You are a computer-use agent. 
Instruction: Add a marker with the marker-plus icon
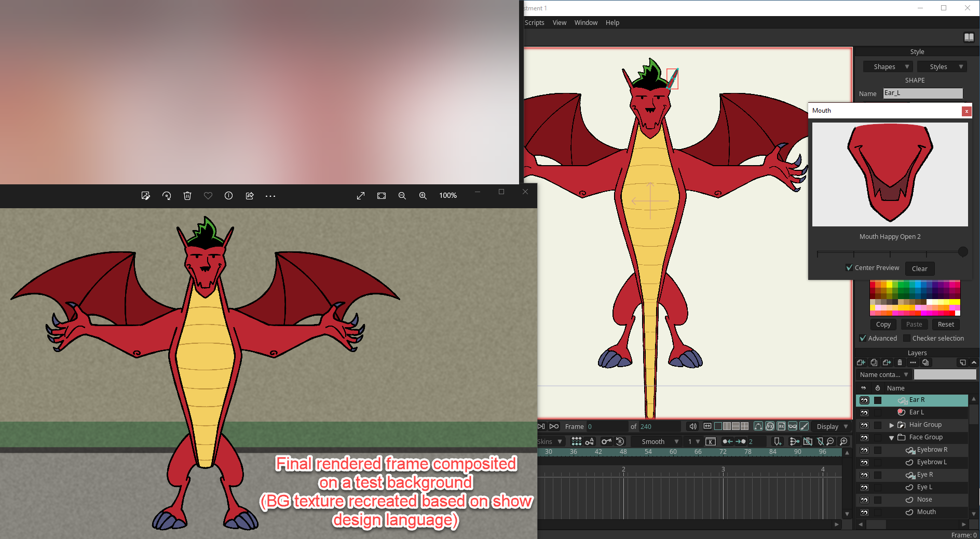pyautogui.click(x=778, y=441)
